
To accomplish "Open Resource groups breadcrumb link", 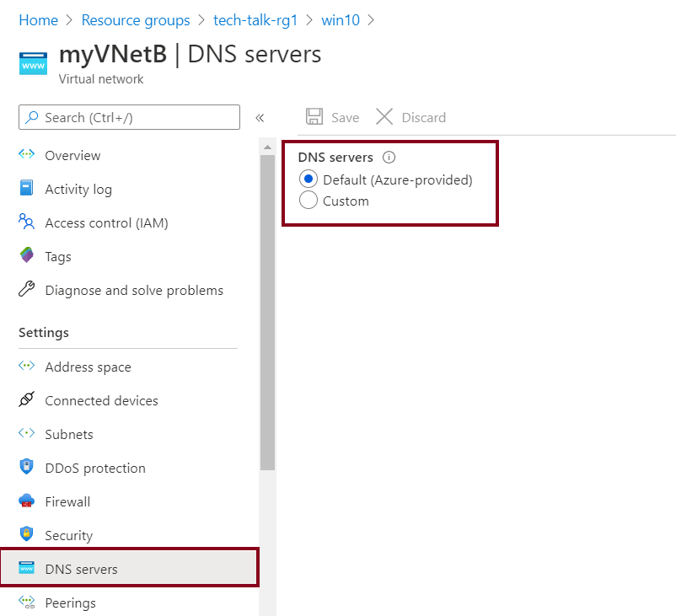I will pyautogui.click(x=136, y=20).
